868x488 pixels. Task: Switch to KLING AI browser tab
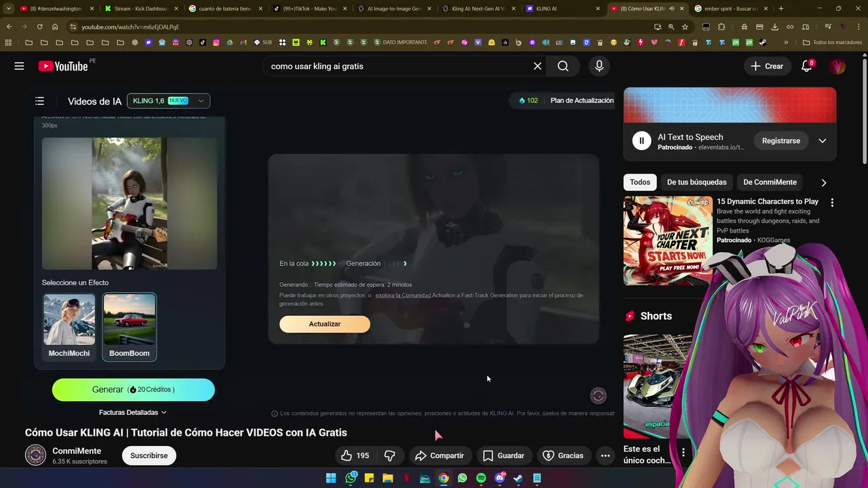(563, 8)
